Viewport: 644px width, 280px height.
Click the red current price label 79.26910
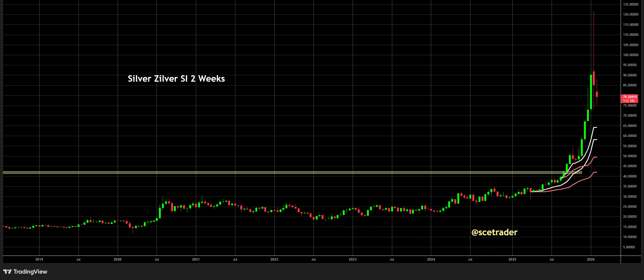point(630,97)
